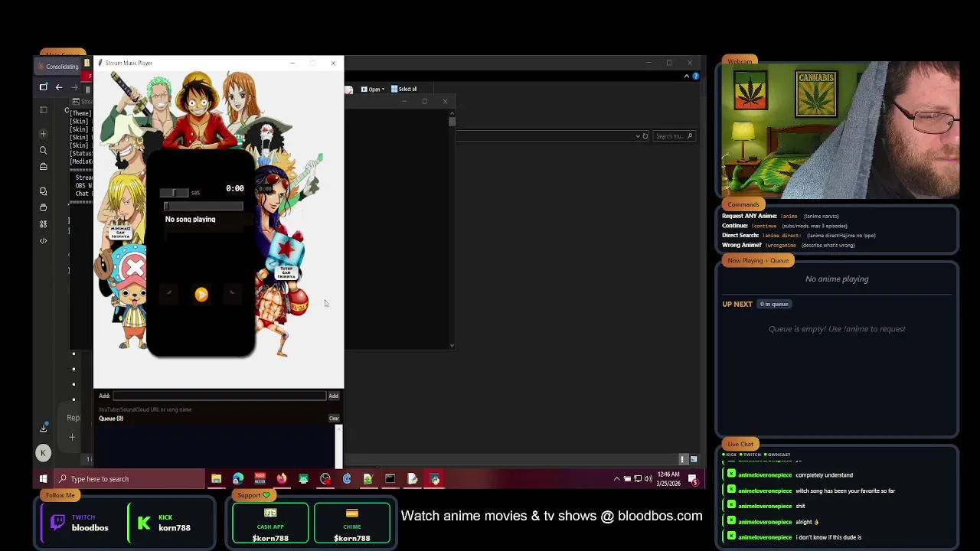
Task: Click the red X on Chopper's hat
Action: click(x=135, y=268)
